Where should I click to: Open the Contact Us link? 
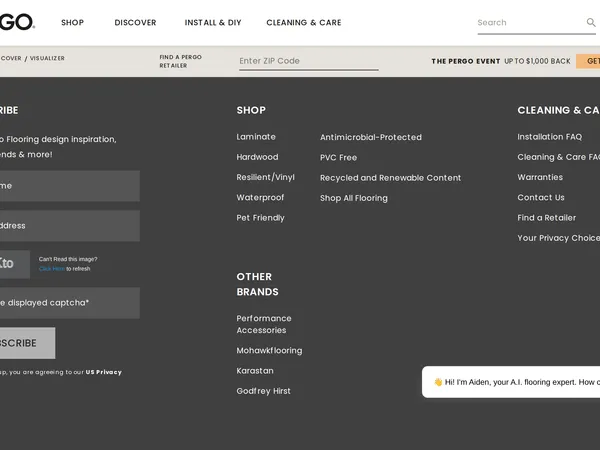coord(541,197)
